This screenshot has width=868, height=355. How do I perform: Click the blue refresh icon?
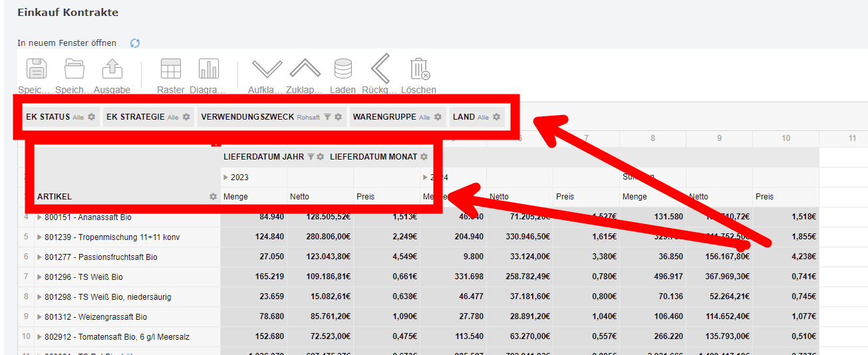click(135, 43)
